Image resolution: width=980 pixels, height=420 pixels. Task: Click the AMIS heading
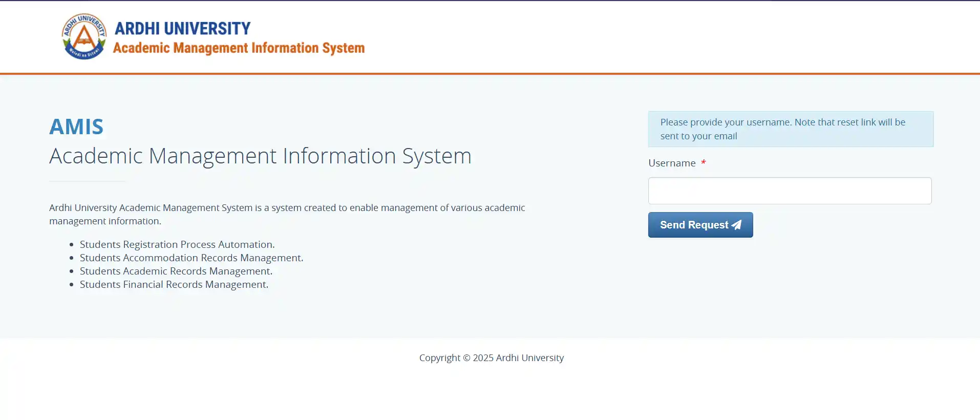click(76, 127)
